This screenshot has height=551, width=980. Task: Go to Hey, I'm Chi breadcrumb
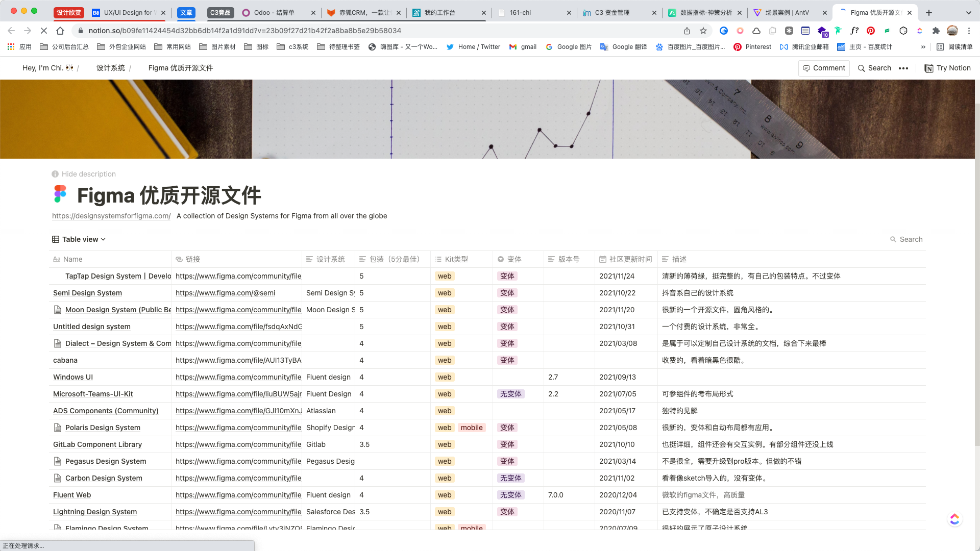point(48,68)
